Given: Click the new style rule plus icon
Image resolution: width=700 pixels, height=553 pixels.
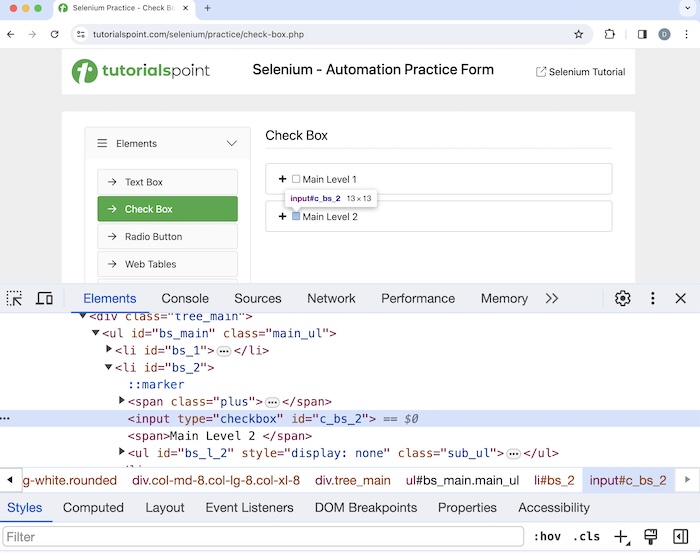Looking at the screenshot, I should pyautogui.click(x=621, y=537).
